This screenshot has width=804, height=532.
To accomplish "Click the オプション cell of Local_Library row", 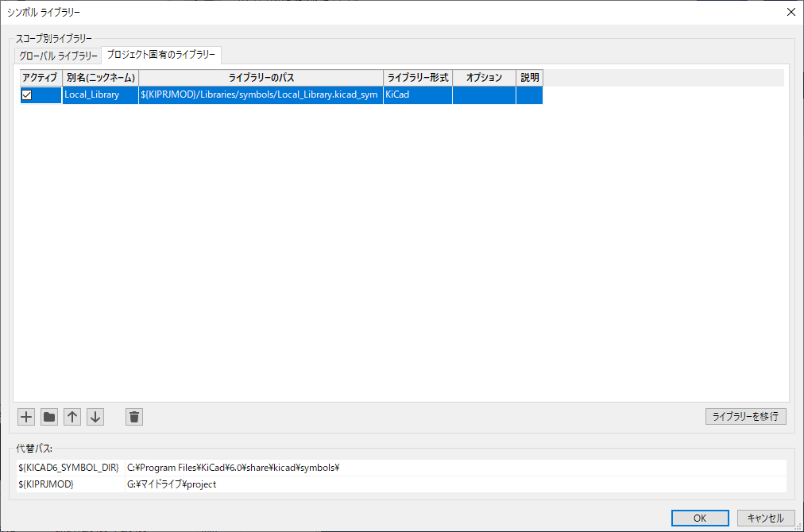I will click(x=484, y=95).
